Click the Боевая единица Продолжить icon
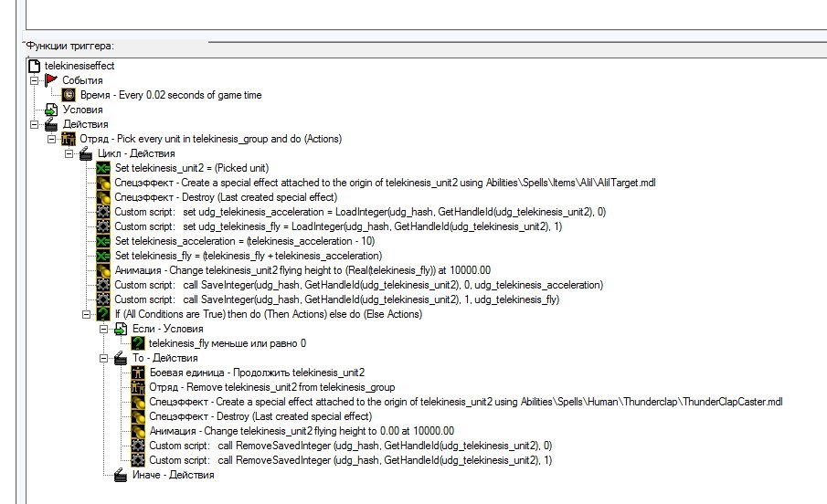 pos(138,373)
